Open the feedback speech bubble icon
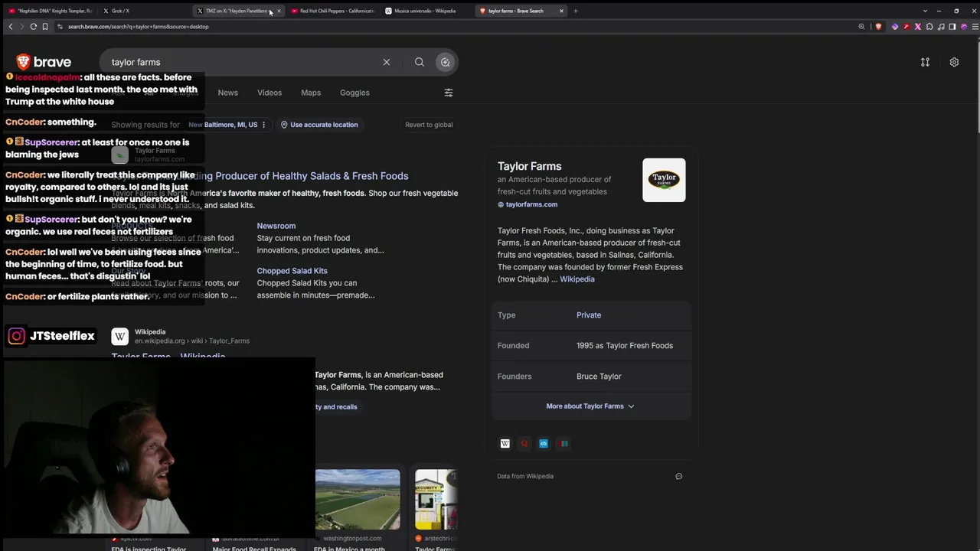This screenshot has width=980, height=551. [679, 476]
